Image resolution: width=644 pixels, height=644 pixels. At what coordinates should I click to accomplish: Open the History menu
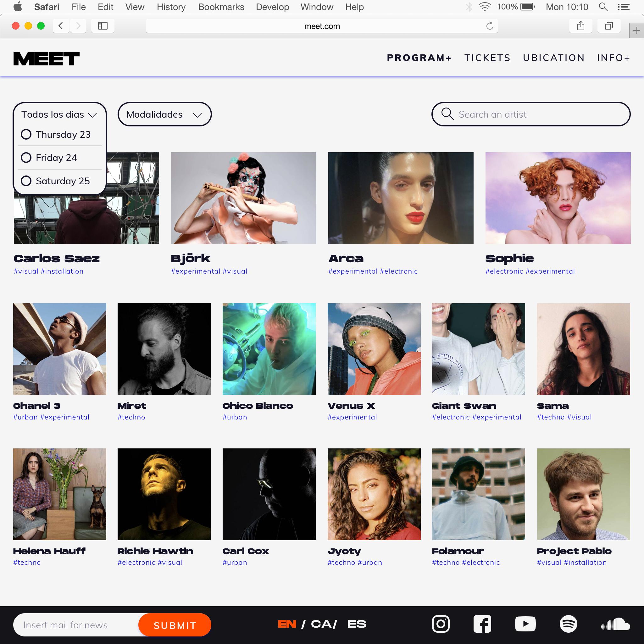pos(171,7)
